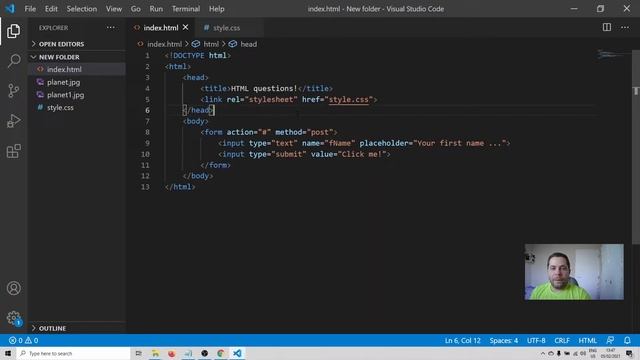640x360 pixels.
Task: Click "Click me!" value string
Action: tap(362, 154)
